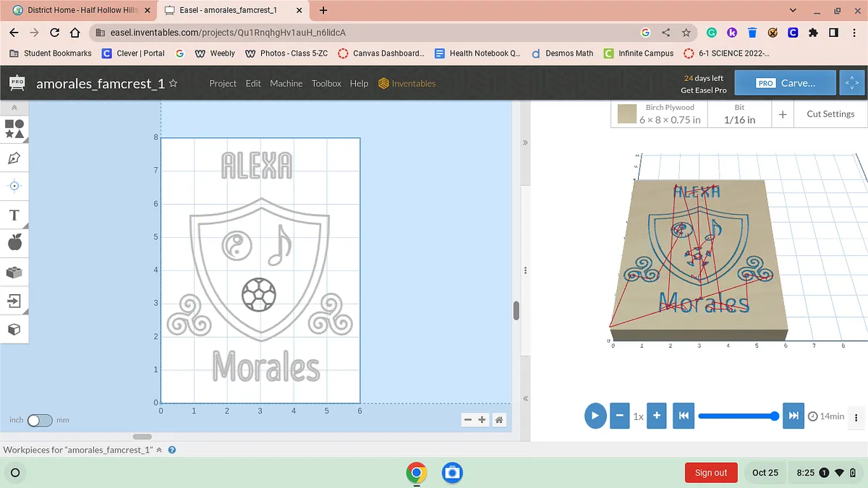868x488 pixels.
Task: Collapse the left tool sidebar
Action: [14, 107]
